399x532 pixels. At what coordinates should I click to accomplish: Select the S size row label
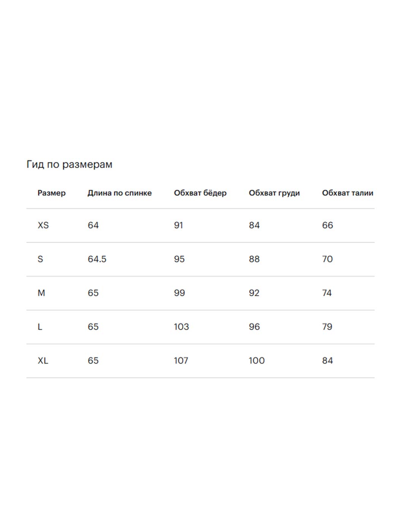(x=40, y=259)
